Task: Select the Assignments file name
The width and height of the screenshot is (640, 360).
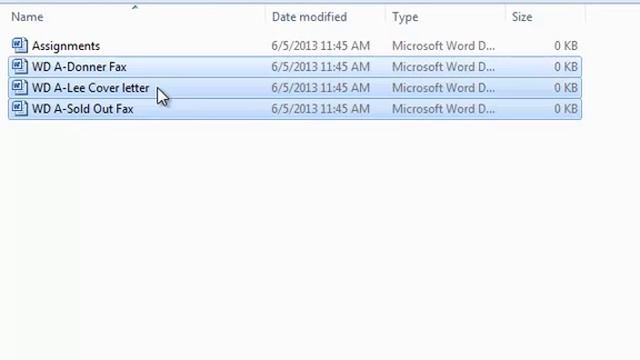Action: pos(66,46)
